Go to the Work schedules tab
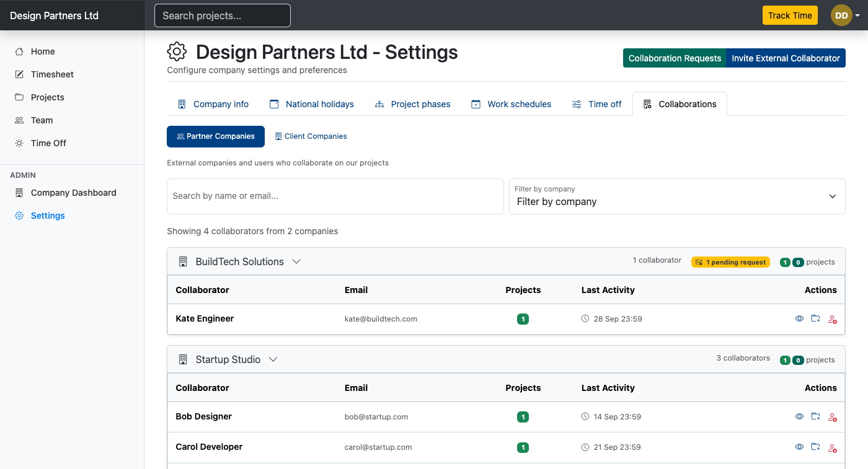The image size is (868, 469). pyautogui.click(x=511, y=104)
